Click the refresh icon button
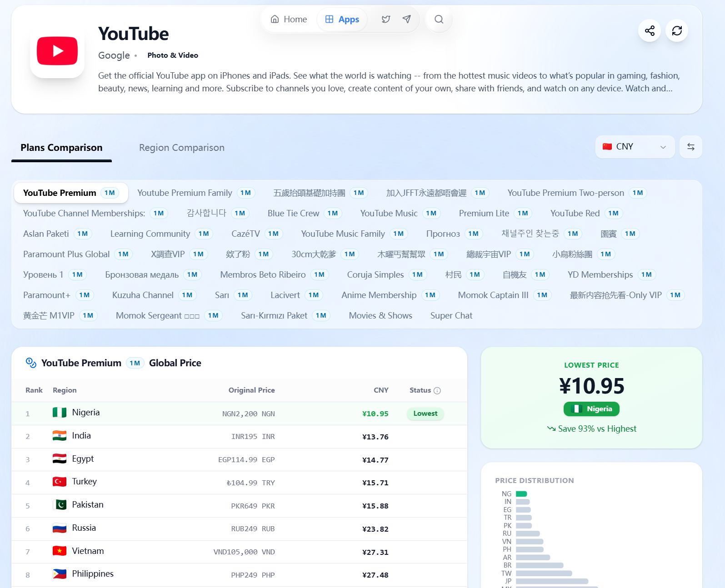Viewport: 725px width, 588px height. 677,30
